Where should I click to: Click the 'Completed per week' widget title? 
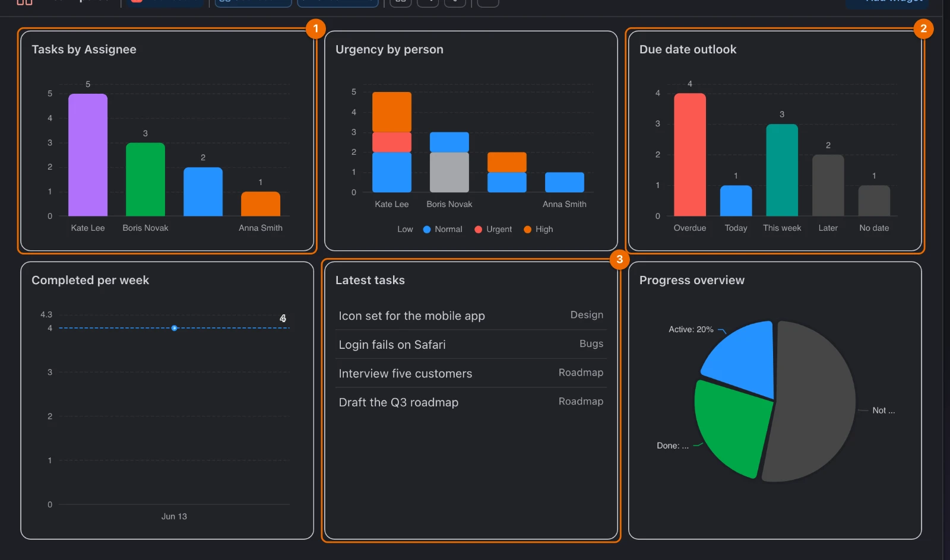click(x=90, y=280)
